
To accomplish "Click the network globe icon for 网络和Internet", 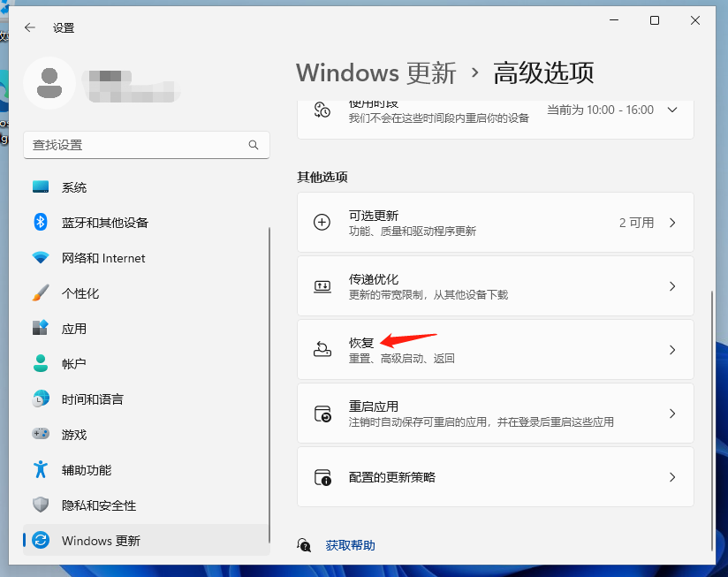I will click(40, 258).
